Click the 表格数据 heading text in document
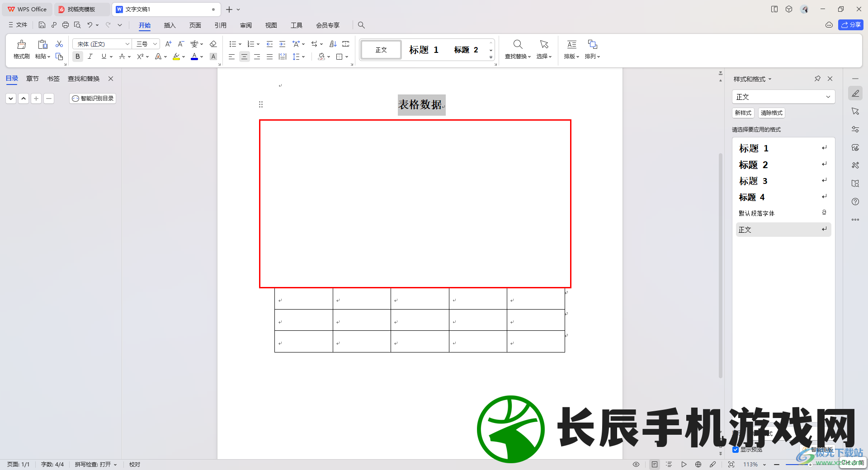The width and height of the screenshot is (868, 470). pyautogui.click(x=420, y=104)
